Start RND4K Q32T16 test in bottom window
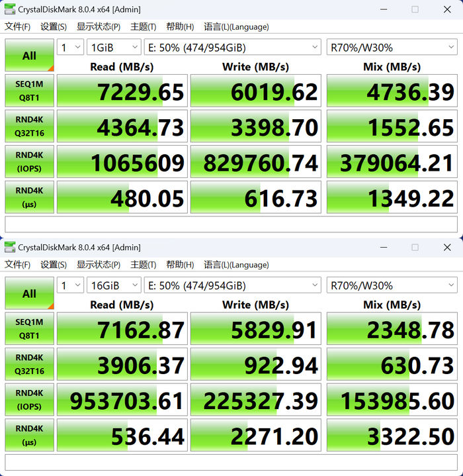Viewport: 463px width, 476px height. point(29,364)
